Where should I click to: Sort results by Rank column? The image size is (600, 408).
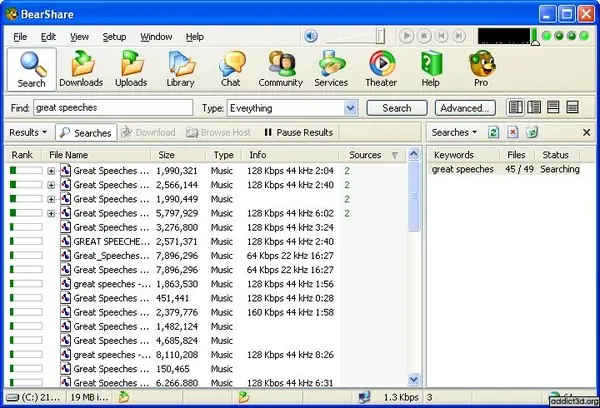(x=23, y=155)
